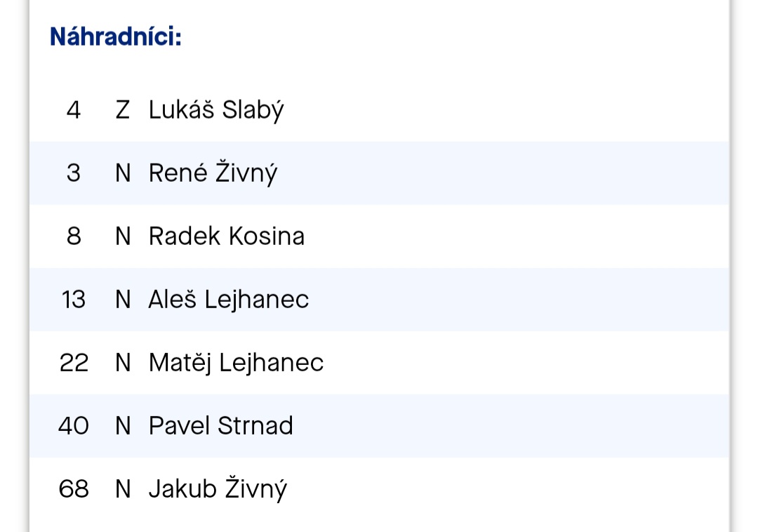Choose Matěj Lejhanec in the list
The height and width of the screenshot is (532, 758).
[236, 363]
